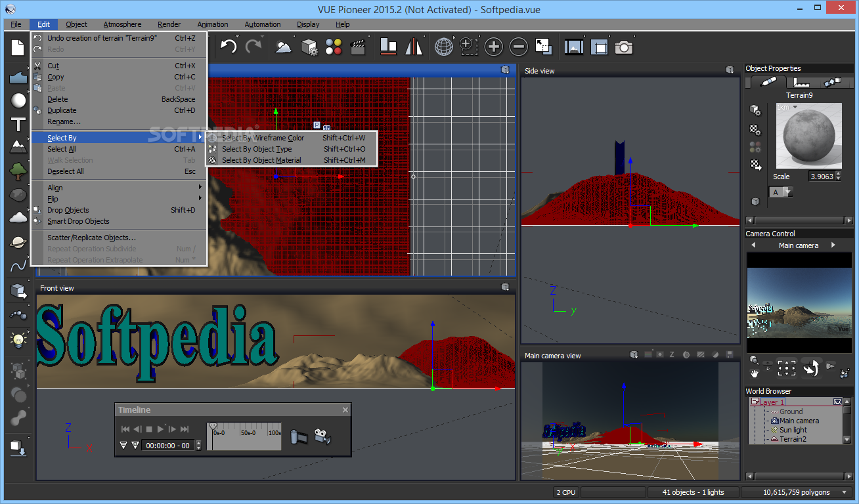Click the Scale stepper up arrow
This screenshot has width=859, height=504.
pos(839,174)
